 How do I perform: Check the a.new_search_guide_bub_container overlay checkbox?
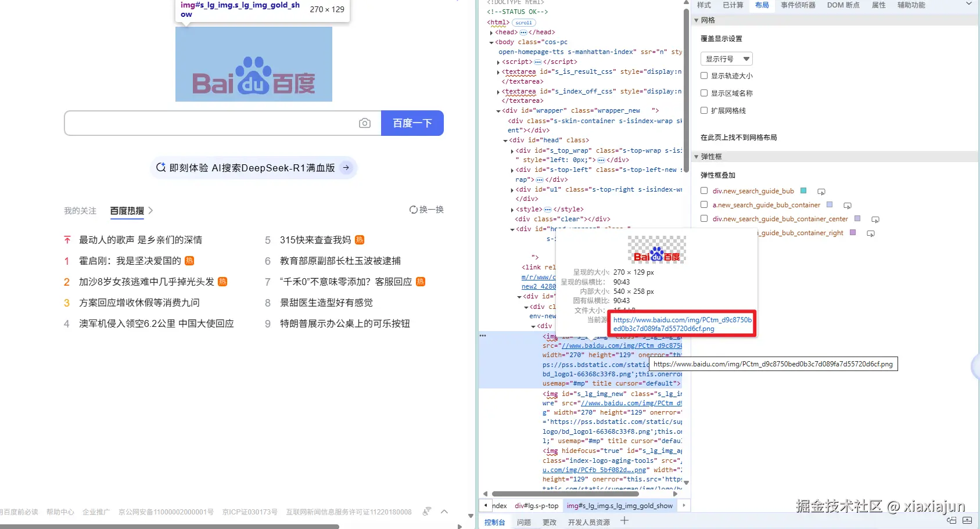[x=704, y=204]
